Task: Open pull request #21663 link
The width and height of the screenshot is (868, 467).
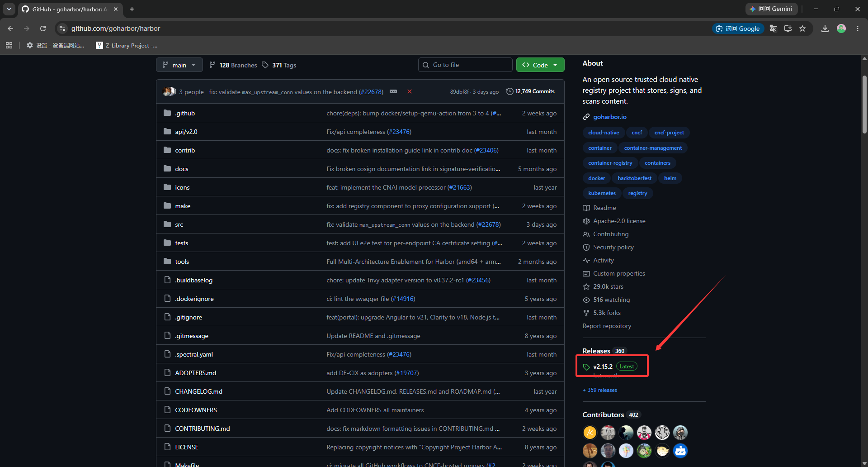Action: pos(459,187)
